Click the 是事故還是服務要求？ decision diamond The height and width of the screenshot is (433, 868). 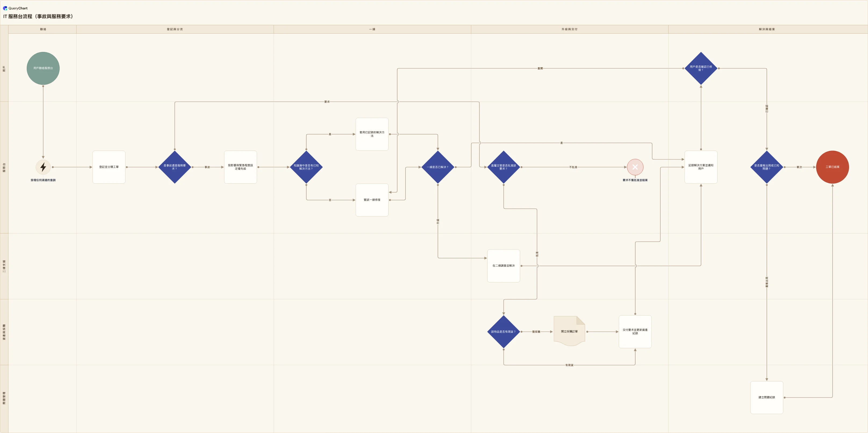175,167
